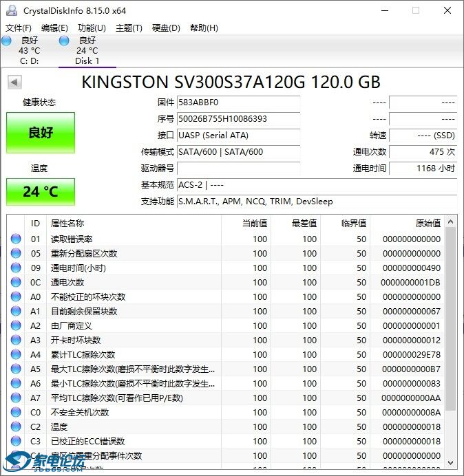Click the 通电时间 value 1168 小时
Screen dimensions: 464x476
pyautogui.click(x=423, y=168)
